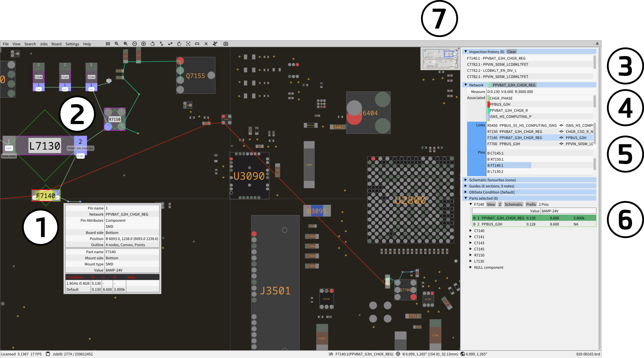
Task: Expand the Guides section
Action: click(x=466, y=186)
